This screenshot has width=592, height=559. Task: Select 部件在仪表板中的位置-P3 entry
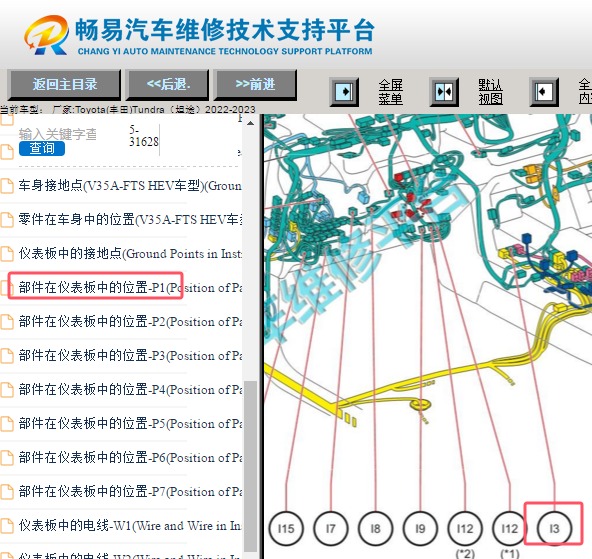click(x=130, y=356)
